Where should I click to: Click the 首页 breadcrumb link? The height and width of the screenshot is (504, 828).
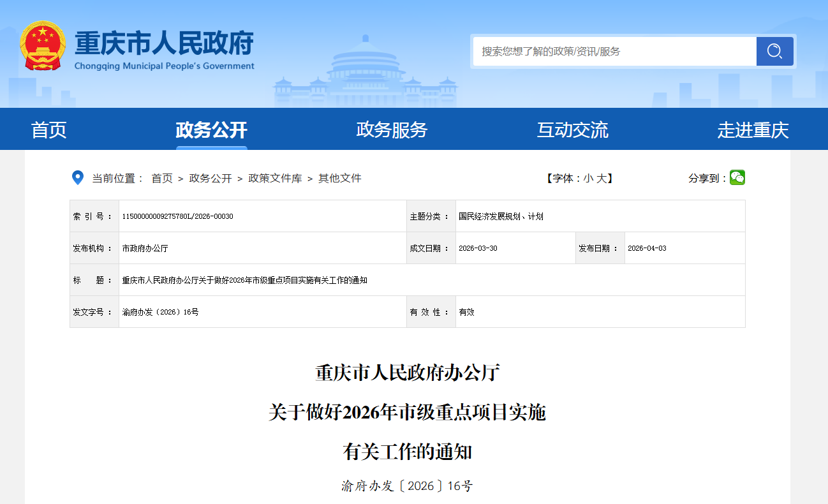coord(162,179)
